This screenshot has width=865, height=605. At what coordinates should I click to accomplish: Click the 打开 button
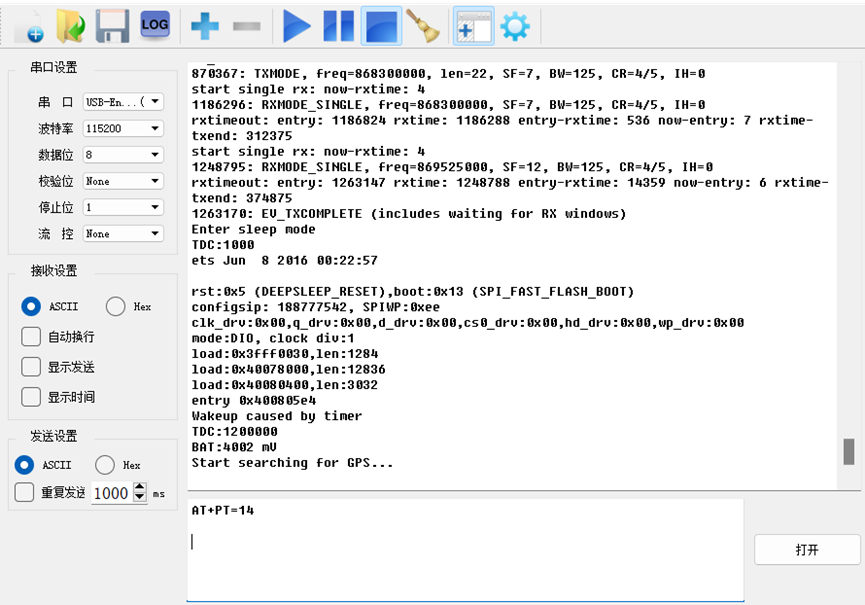pyautogui.click(x=807, y=549)
